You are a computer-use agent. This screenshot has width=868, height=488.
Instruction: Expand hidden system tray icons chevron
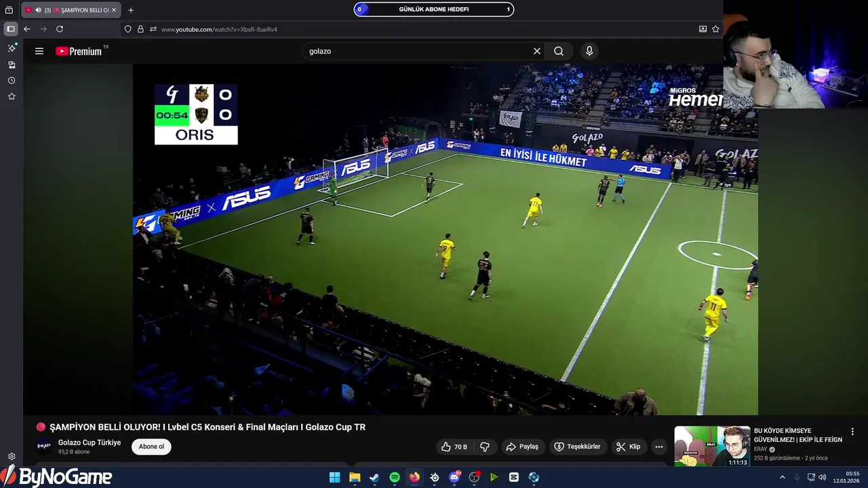click(782, 477)
